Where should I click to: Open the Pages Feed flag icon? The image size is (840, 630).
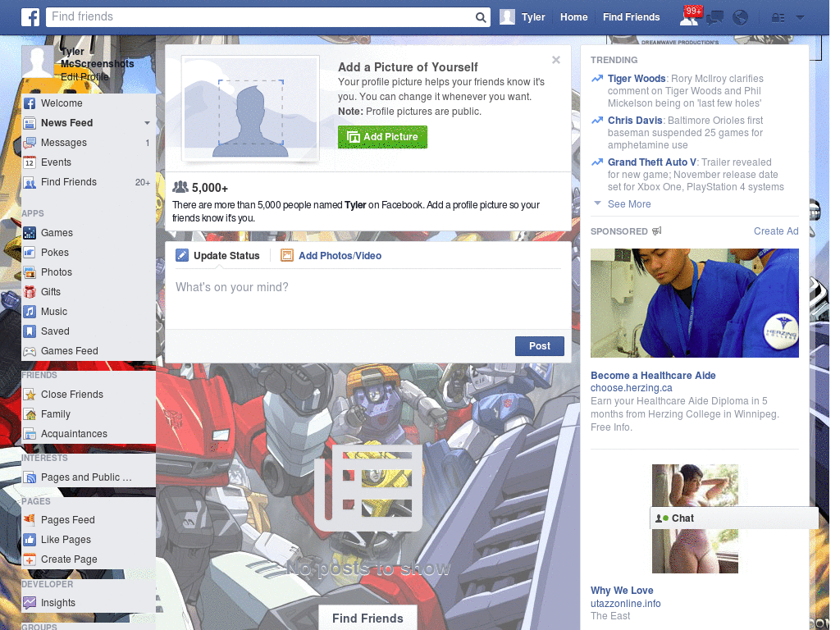coord(30,519)
